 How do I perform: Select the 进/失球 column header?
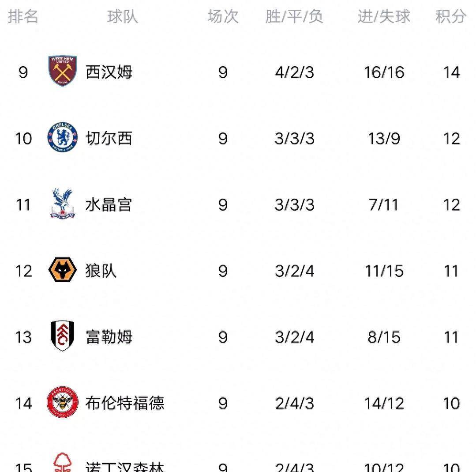384,16
